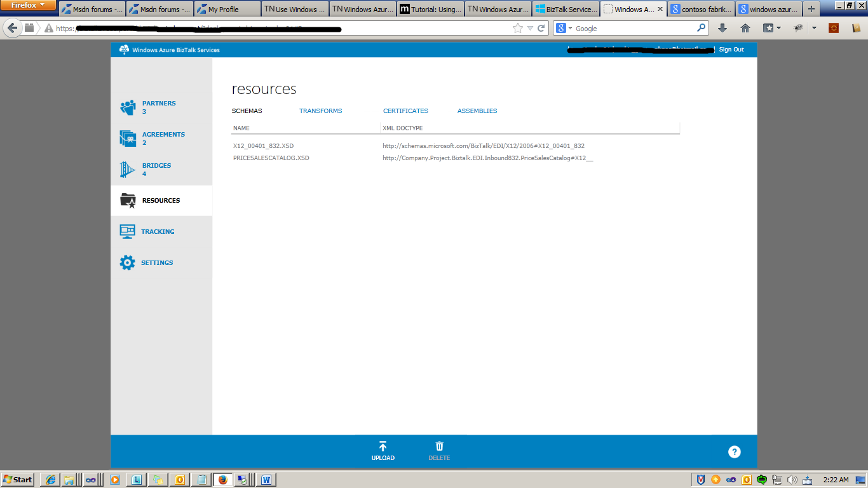Open Notepad from the taskbar
The height and width of the screenshot is (488, 868).
click(x=201, y=480)
